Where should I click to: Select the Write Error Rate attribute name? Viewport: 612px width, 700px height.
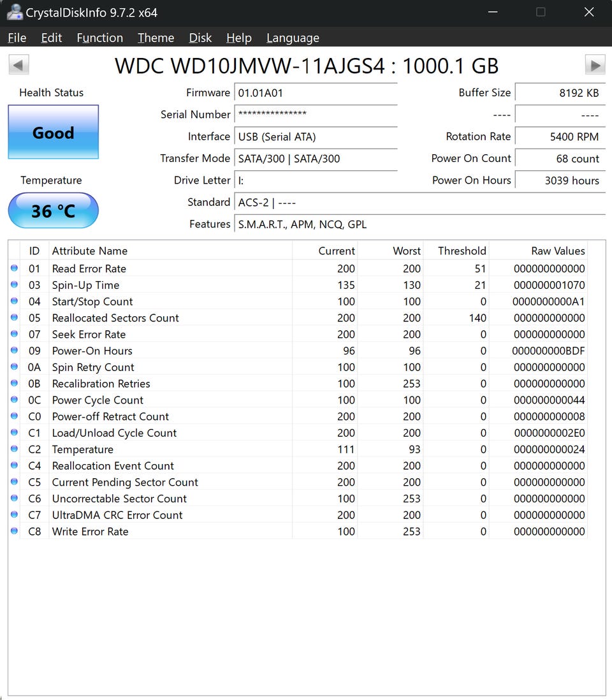pos(90,531)
